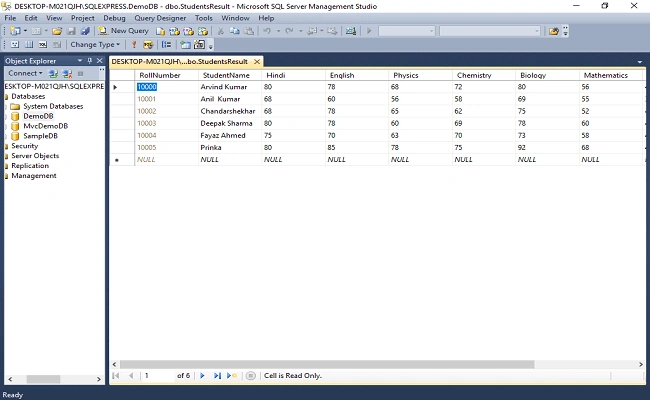This screenshot has height=400, width=650.
Task: Click the Add New Derived Table icon
Action: (x=199, y=44)
